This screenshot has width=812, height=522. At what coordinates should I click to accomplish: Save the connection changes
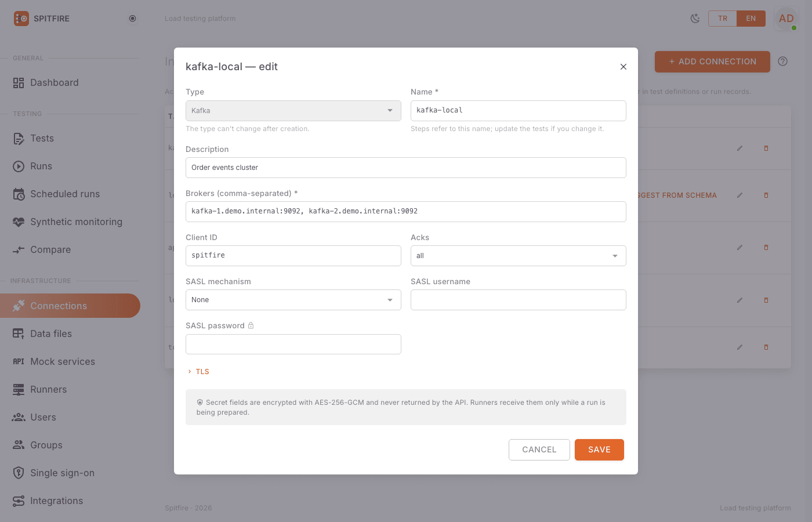point(599,449)
